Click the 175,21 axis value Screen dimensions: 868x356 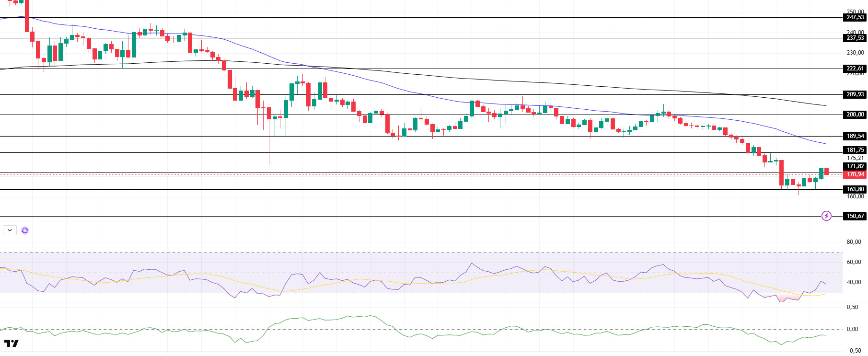tap(855, 158)
